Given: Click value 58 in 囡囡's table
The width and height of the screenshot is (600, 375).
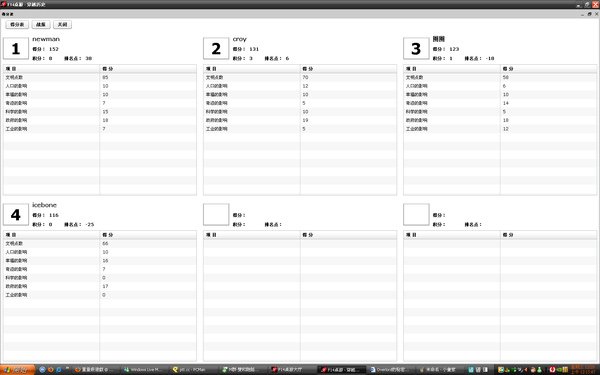Looking at the screenshot, I should pyautogui.click(x=506, y=77).
